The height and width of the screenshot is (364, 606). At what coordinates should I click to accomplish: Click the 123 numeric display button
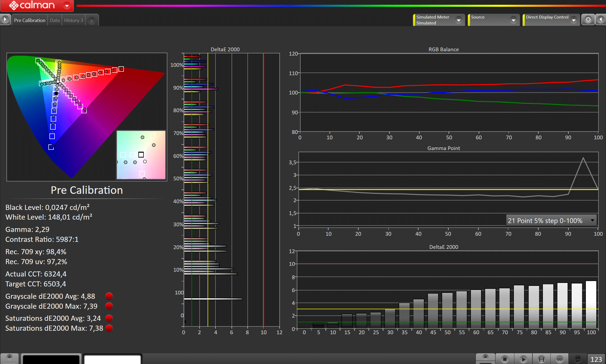[x=596, y=359]
